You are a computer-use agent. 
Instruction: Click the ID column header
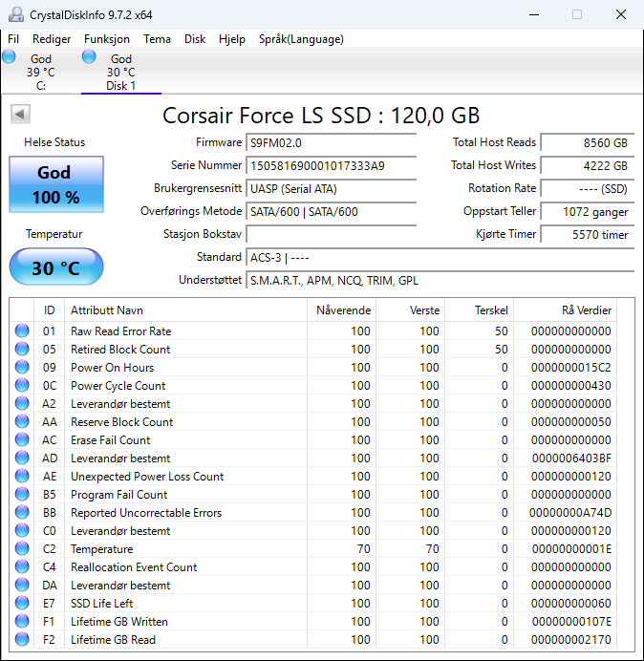pos(49,310)
